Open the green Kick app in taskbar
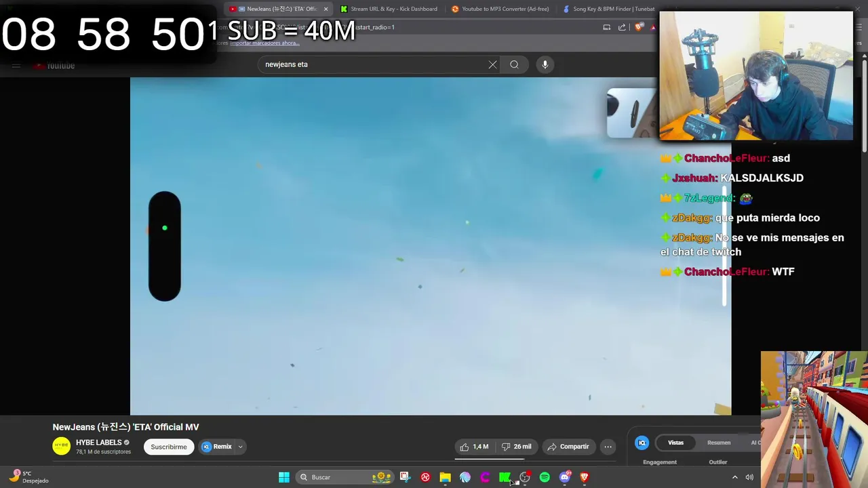 [505, 477]
